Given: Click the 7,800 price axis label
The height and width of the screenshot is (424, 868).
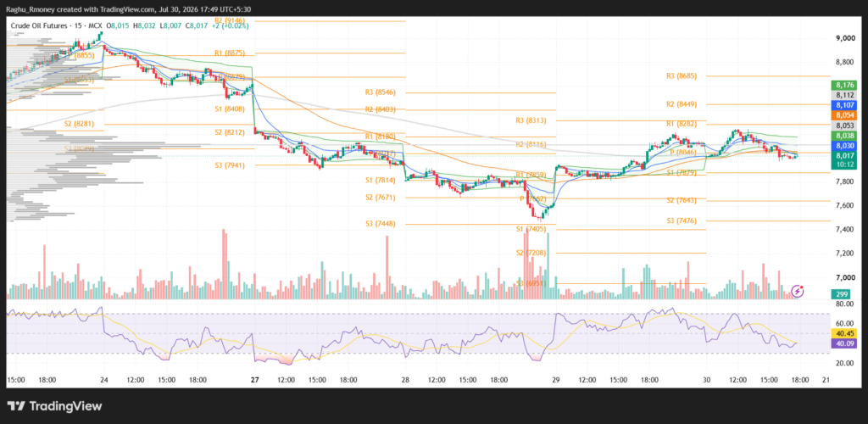Looking at the screenshot, I should [845, 181].
